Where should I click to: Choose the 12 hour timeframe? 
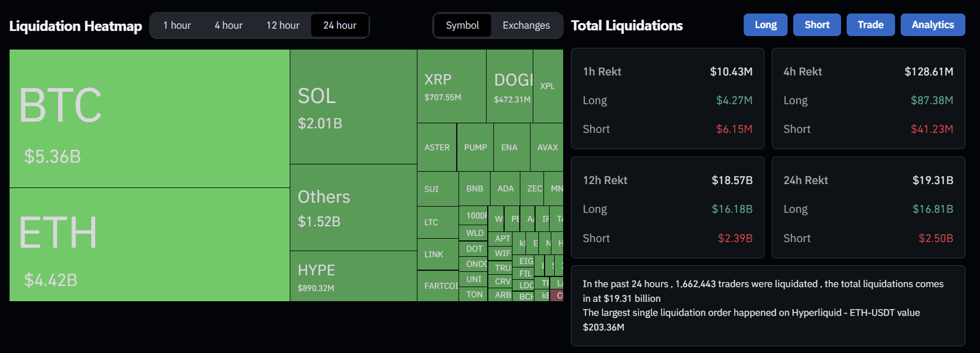pyautogui.click(x=283, y=25)
